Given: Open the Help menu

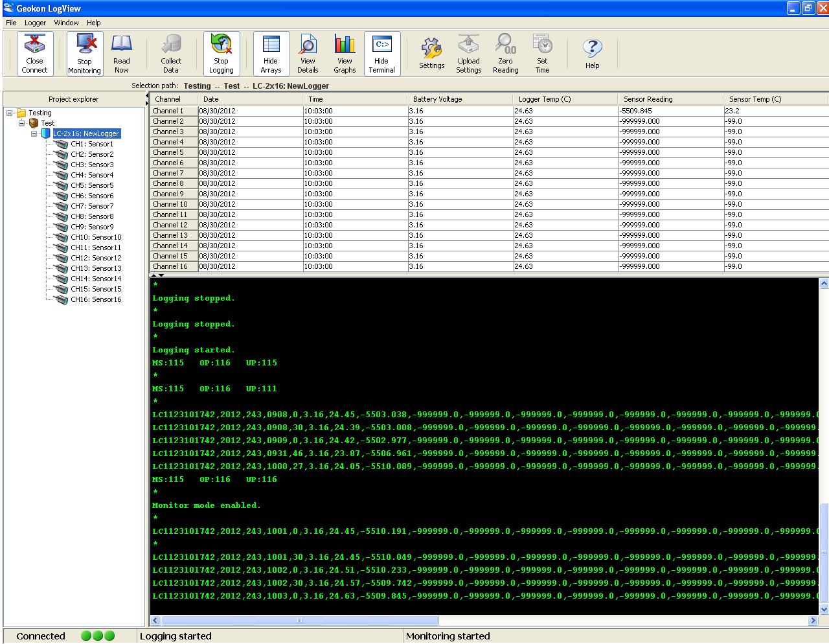Looking at the screenshot, I should pyautogui.click(x=94, y=23).
